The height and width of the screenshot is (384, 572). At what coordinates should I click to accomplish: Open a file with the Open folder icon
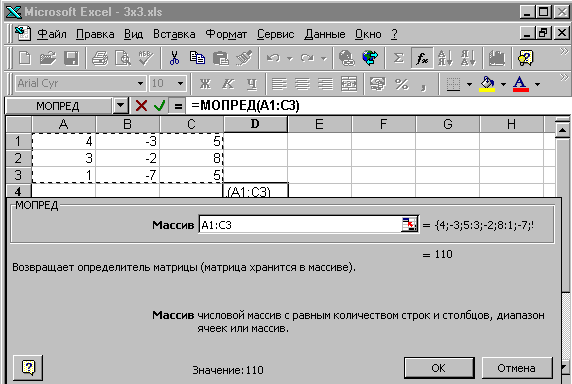(48, 58)
